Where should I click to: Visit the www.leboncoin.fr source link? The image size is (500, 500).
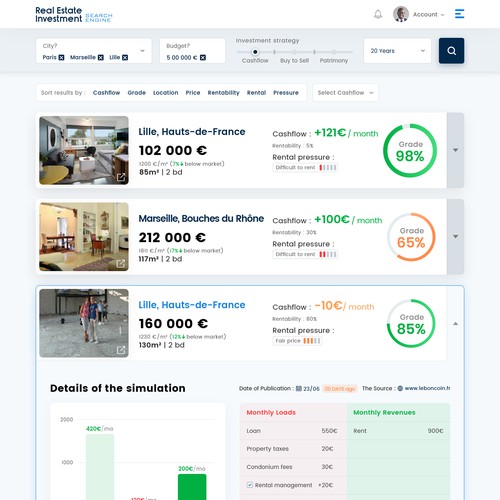tap(427, 388)
